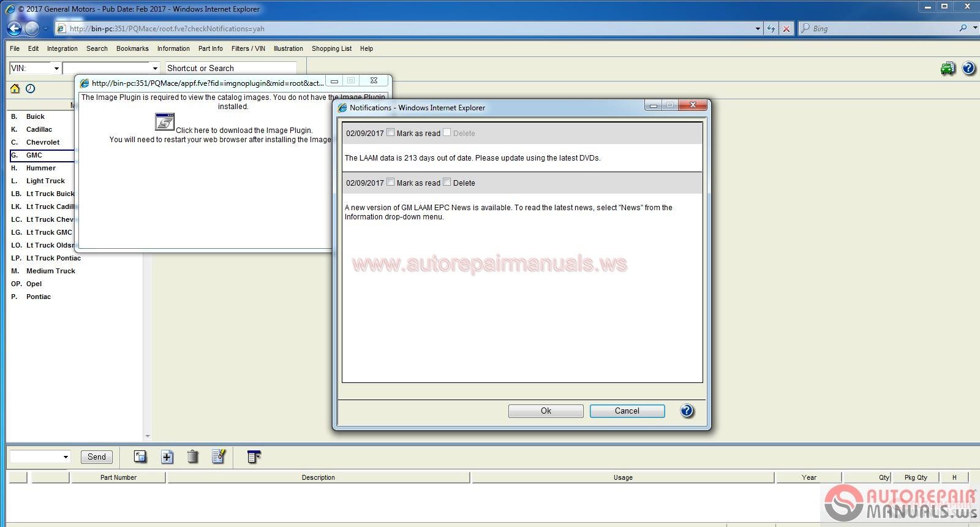Open the Help menu
Viewport: 980px width, 527px height.
coord(366,48)
